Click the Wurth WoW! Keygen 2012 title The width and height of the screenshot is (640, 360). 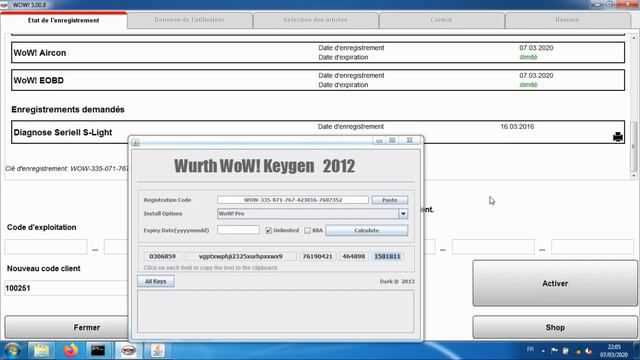click(264, 166)
